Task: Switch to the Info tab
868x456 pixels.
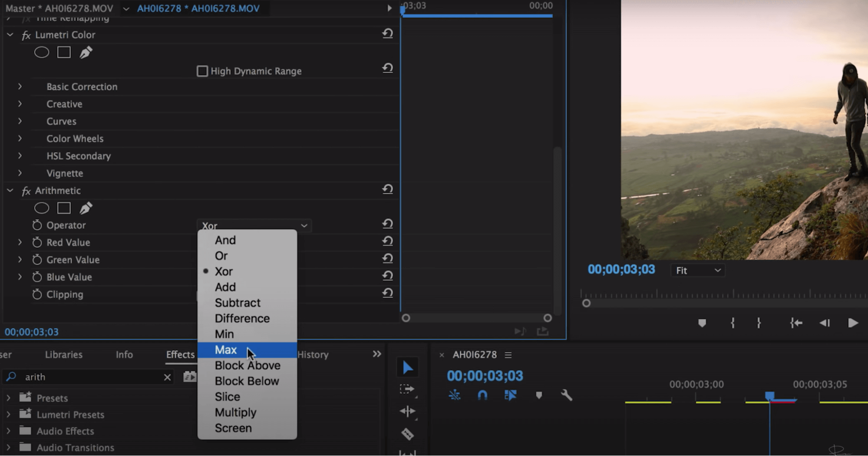Action: click(x=124, y=354)
